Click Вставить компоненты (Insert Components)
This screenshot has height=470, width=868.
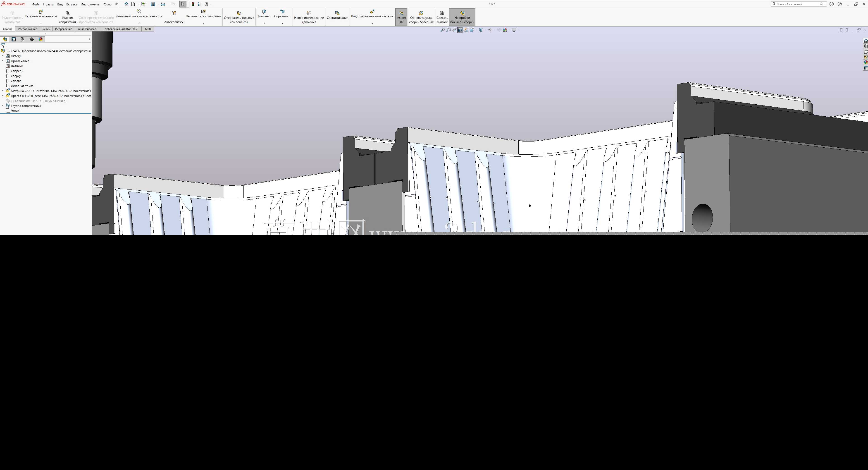tap(41, 14)
